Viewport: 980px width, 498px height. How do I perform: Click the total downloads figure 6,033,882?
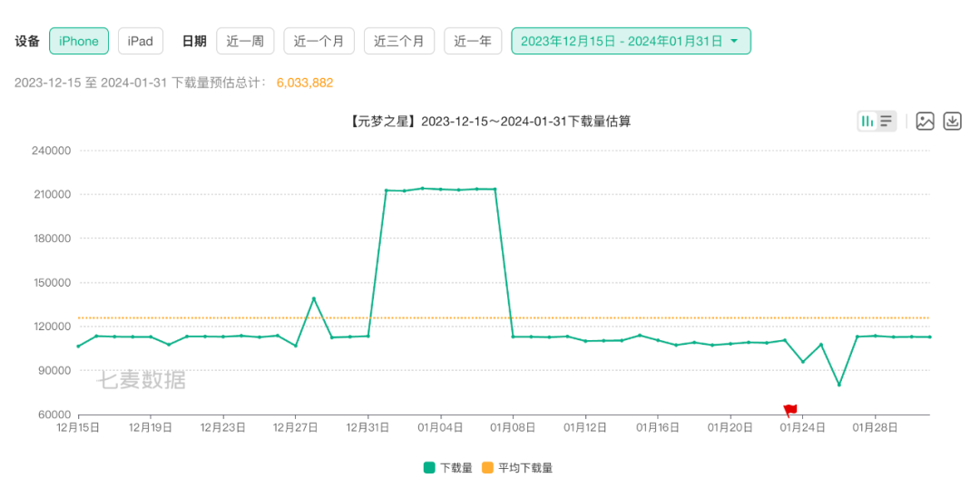tap(305, 83)
